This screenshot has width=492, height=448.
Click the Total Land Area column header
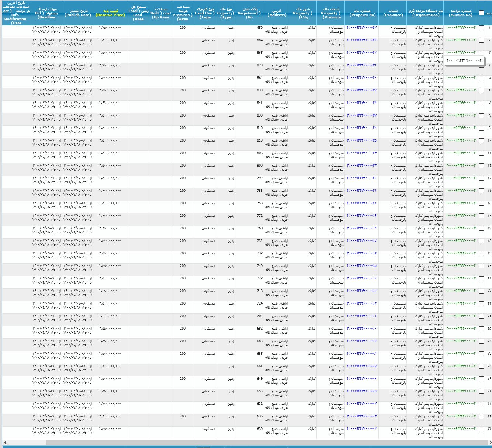point(138,13)
